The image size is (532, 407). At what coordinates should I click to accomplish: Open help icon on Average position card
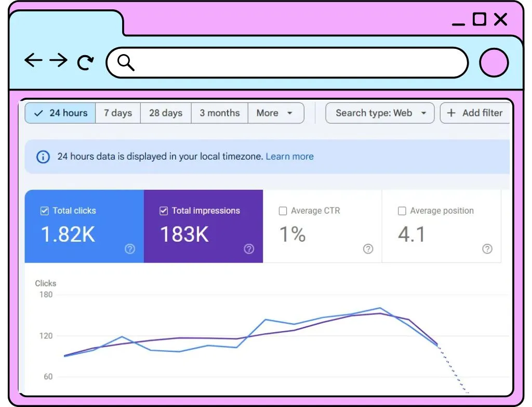click(487, 249)
